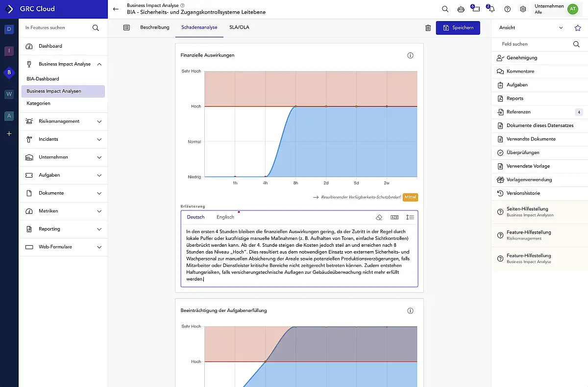Expand the Reporting menu section
Screen dimensions: 588x387
[99, 229]
